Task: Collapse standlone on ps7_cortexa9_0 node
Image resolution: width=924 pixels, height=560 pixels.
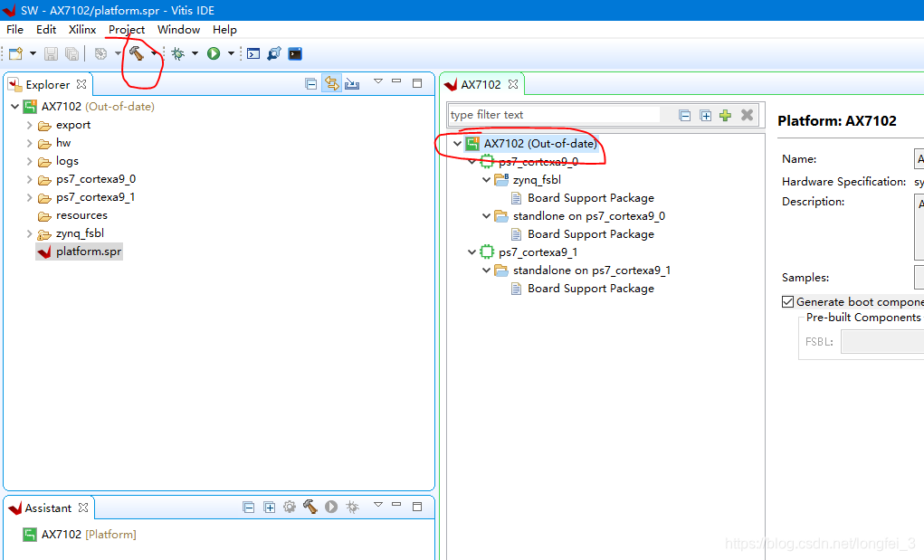Action: 486,216
